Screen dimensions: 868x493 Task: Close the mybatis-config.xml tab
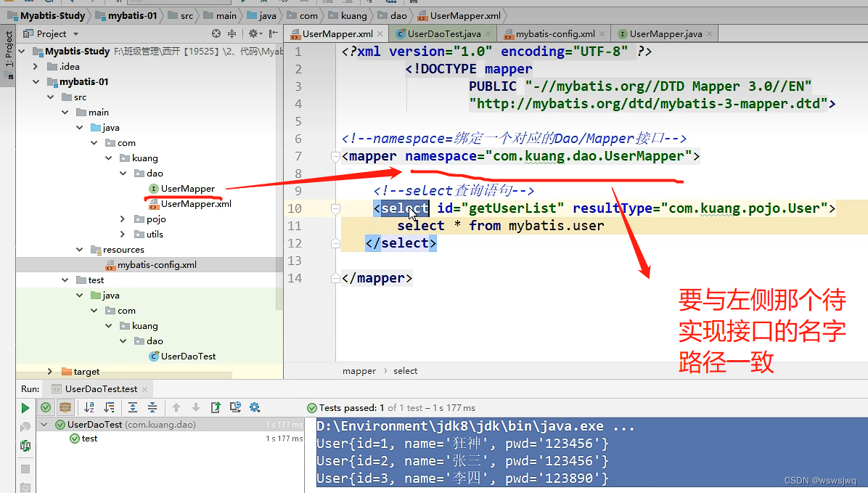(602, 34)
